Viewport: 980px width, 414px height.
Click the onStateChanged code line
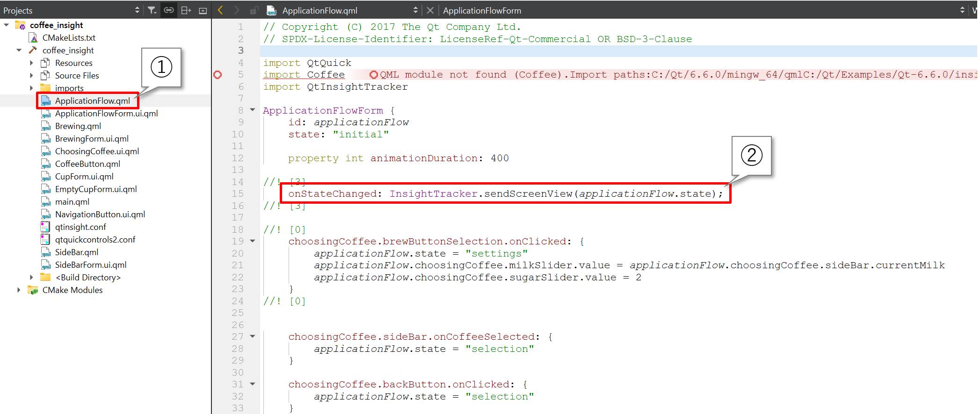(505, 194)
